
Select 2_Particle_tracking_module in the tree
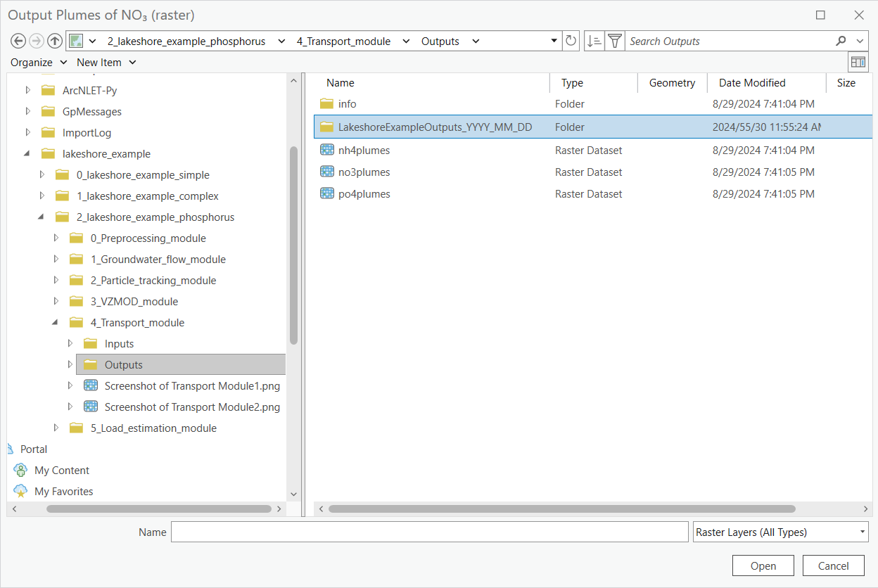pos(153,280)
